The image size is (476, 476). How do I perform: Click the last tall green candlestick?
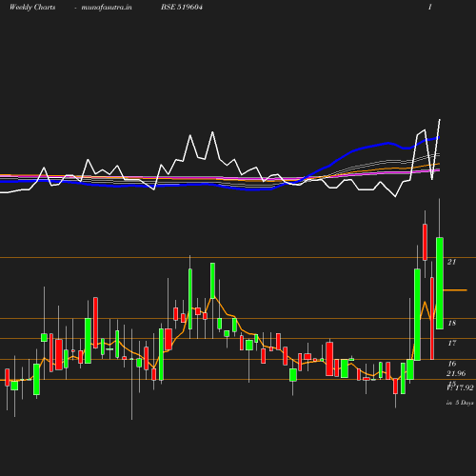point(440,283)
